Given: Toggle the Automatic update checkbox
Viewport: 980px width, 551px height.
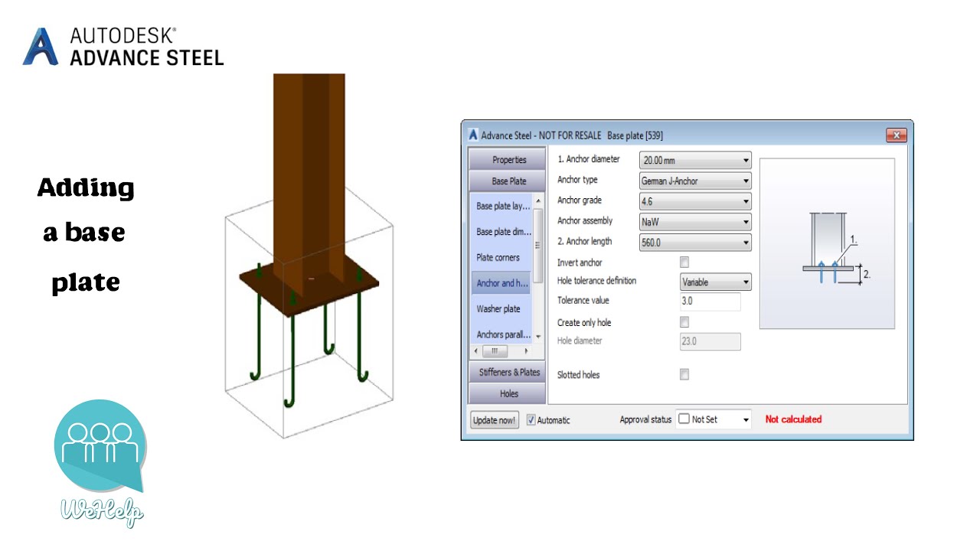Looking at the screenshot, I should click(x=531, y=419).
